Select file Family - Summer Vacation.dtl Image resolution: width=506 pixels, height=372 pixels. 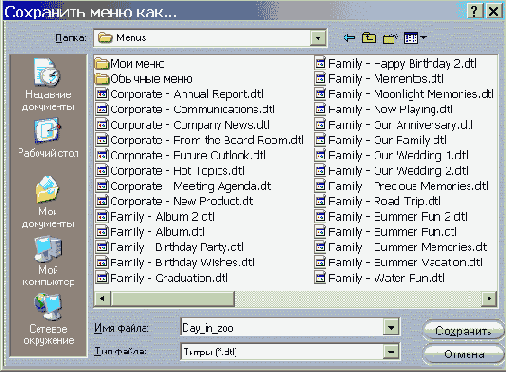pos(399,263)
